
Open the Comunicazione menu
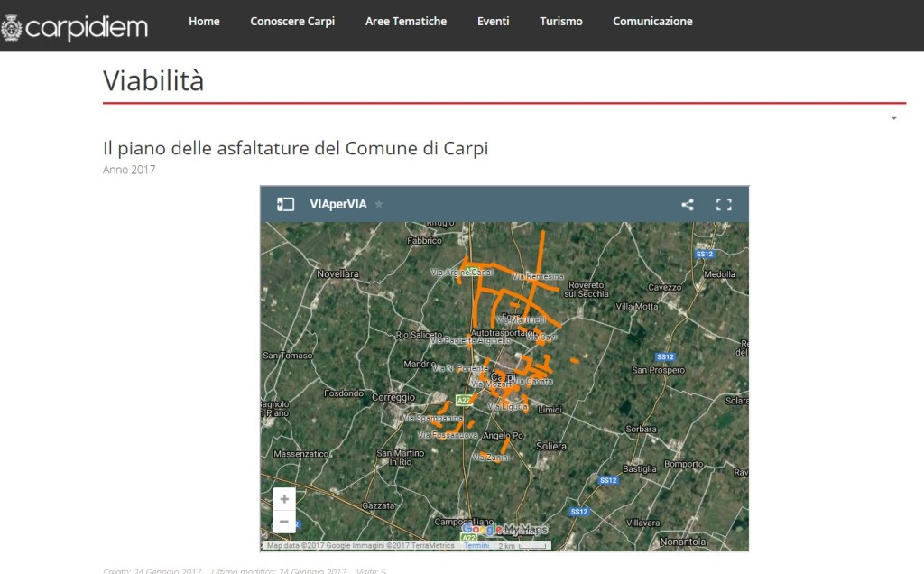tap(652, 22)
